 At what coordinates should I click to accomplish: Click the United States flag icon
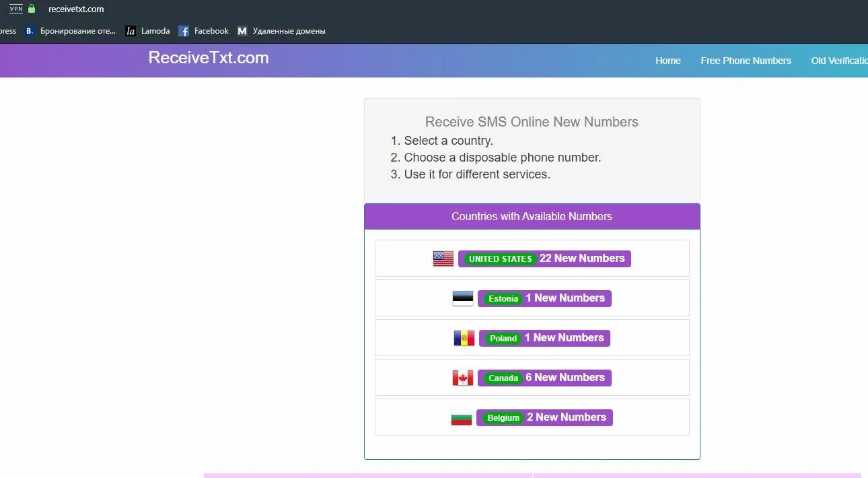pyautogui.click(x=443, y=259)
